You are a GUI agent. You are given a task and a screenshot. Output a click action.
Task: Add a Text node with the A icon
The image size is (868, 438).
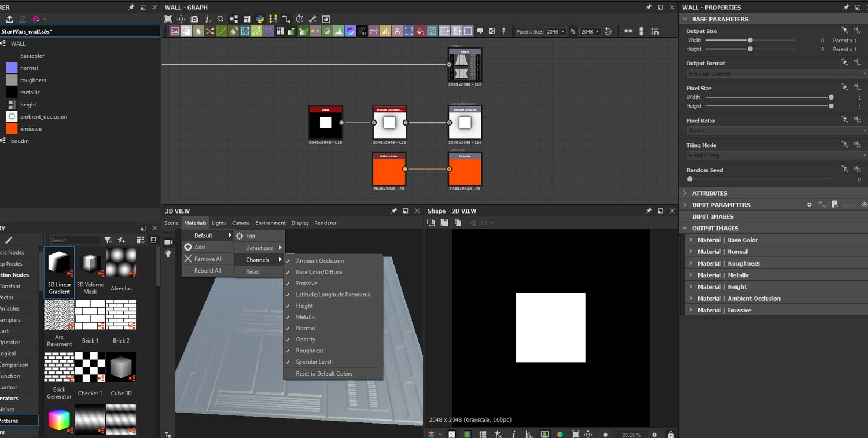[397, 31]
